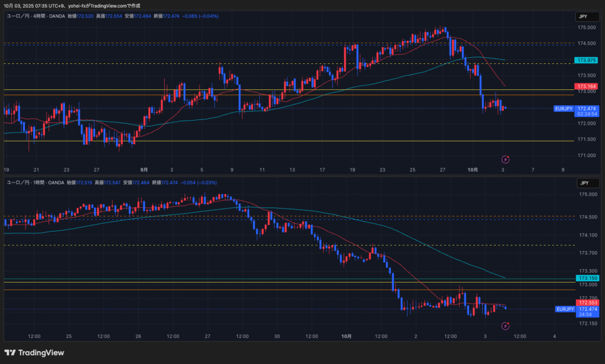Select the EURJPY price tag on upper chart
Image resolution: width=605 pixels, height=364 pixels.
click(563, 109)
